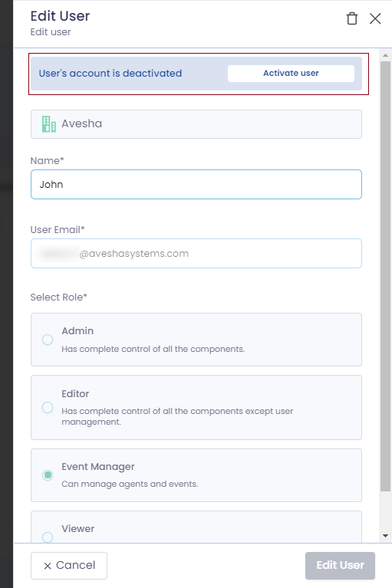Viewport: 392px width, 588px height.
Task: Select the Editor role radio button
Action: point(48,408)
